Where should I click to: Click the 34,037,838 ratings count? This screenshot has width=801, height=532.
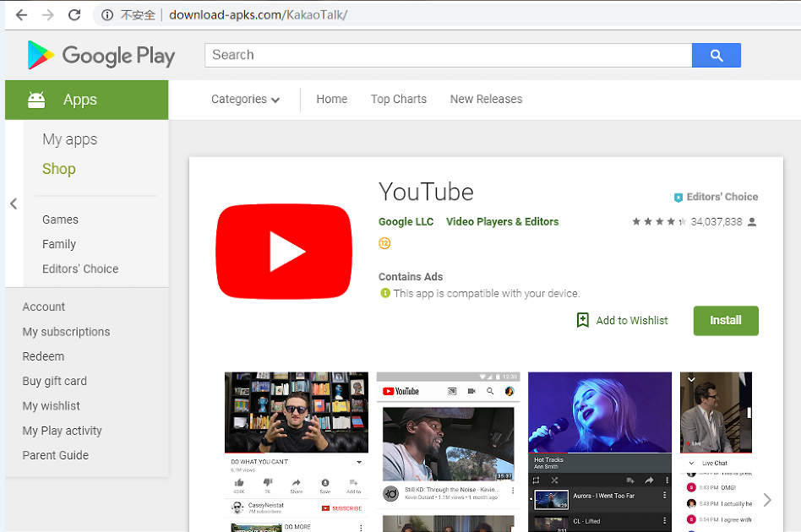click(x=717, y=221)
